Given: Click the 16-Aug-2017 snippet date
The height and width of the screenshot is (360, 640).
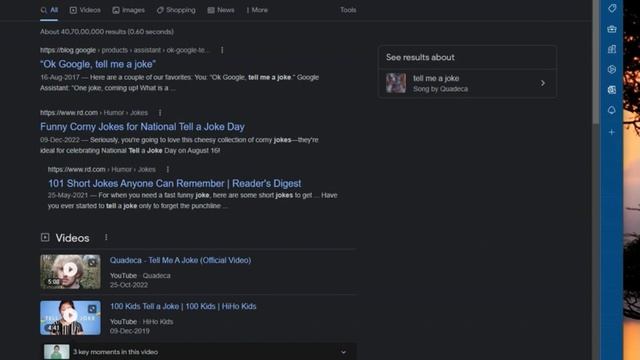Looking at the screenshot, I should (x=60, y=78).
